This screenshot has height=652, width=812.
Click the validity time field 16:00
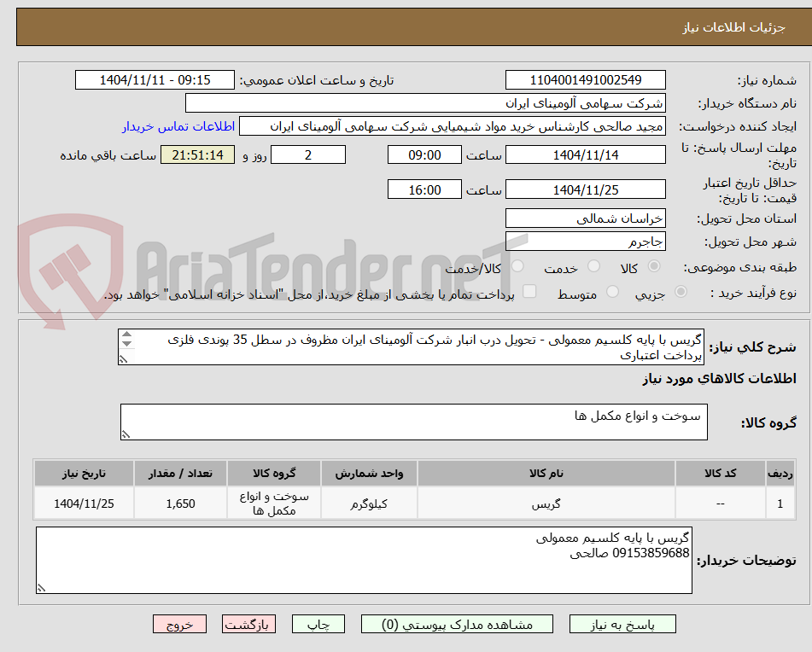(424, 189)
